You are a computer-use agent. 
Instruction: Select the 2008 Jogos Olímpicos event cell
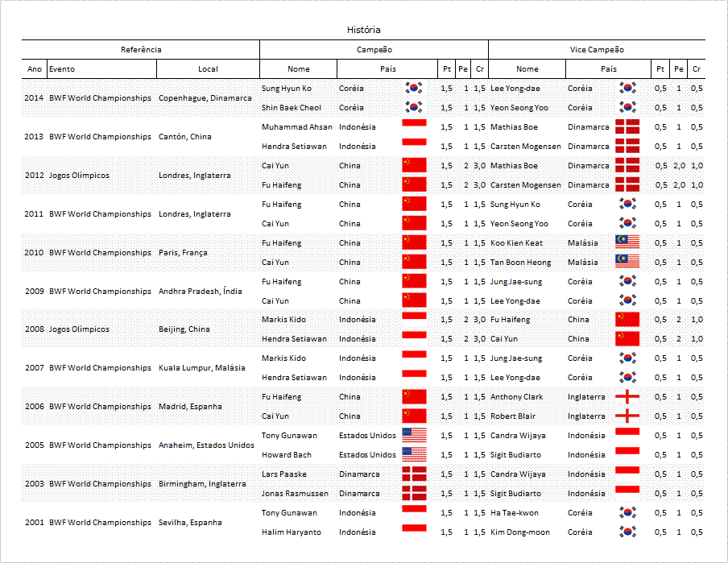coord(79,329)
